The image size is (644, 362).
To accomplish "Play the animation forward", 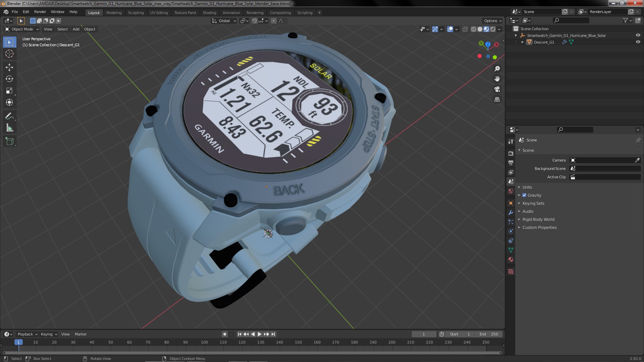I will (259, 334).
